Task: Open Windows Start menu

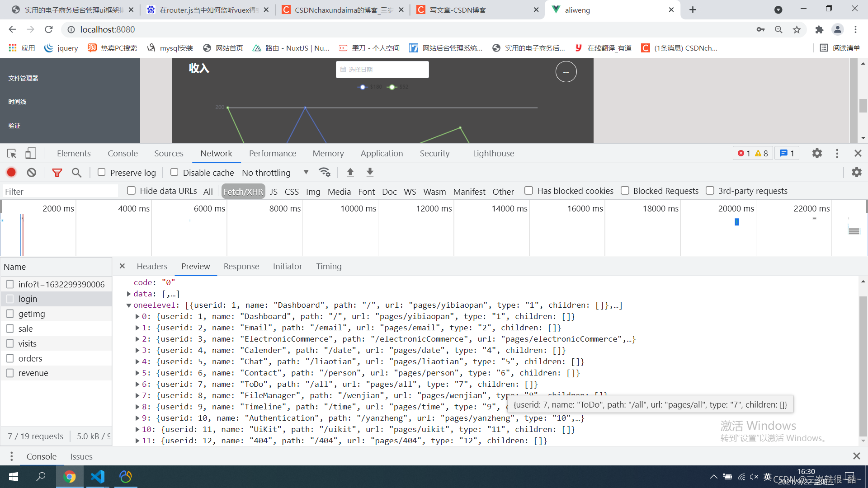Action: pos(14,476)
